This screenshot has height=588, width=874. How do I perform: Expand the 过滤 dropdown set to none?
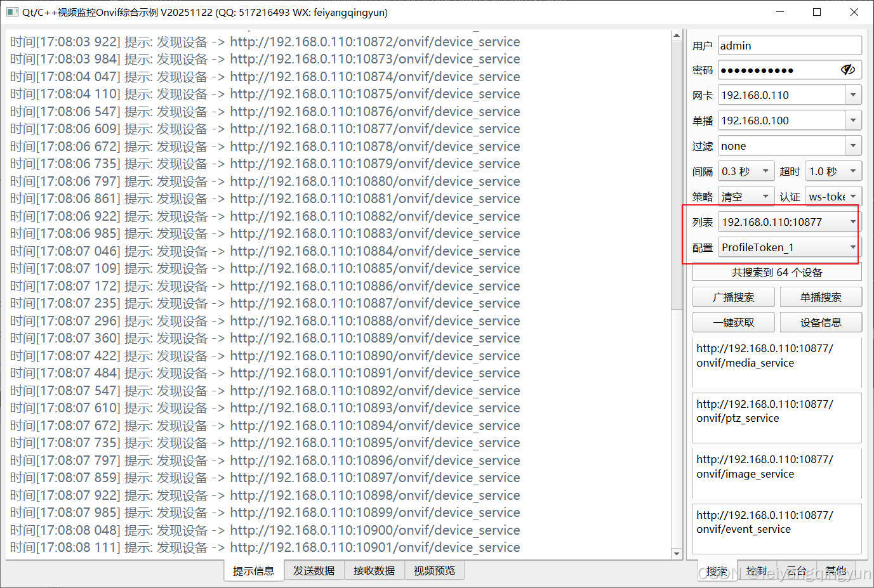tap(790, 146)
